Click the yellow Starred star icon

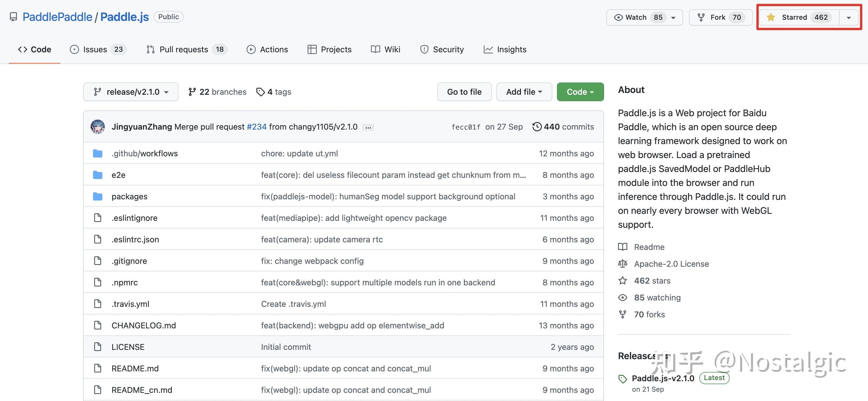coord(771,17)
